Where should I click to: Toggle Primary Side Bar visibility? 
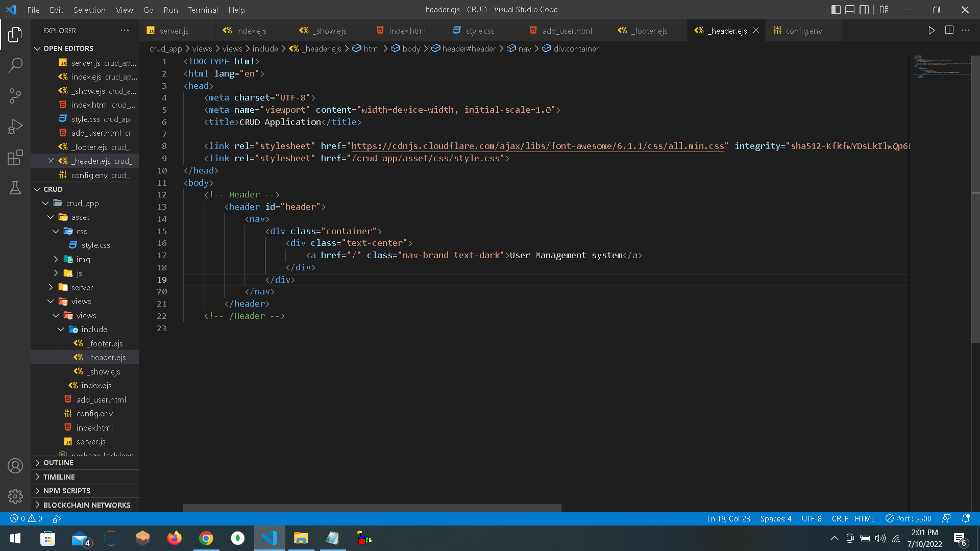pos(836,10)
